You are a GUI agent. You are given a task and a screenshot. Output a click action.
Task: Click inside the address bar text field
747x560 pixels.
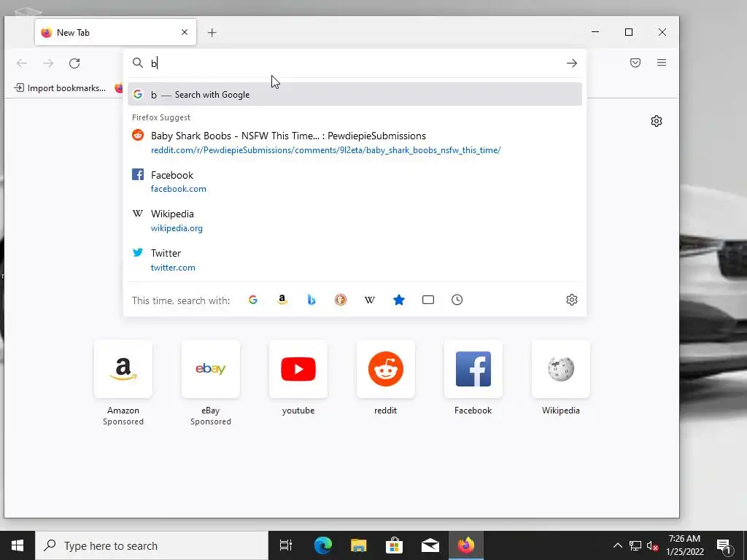point(355,63)
